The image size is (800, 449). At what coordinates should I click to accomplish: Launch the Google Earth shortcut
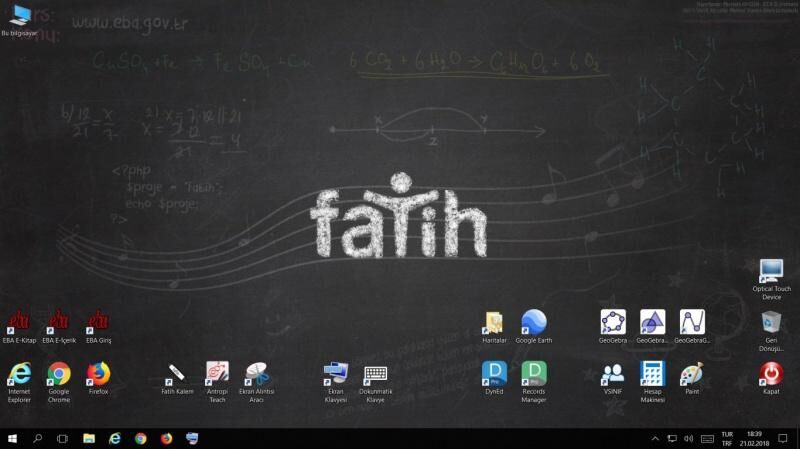click(x=534, y=327)
